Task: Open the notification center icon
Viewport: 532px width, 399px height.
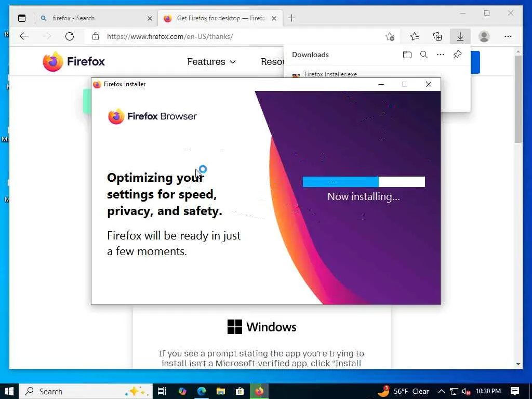Action: pyautogui.click(x=515, y=391)
